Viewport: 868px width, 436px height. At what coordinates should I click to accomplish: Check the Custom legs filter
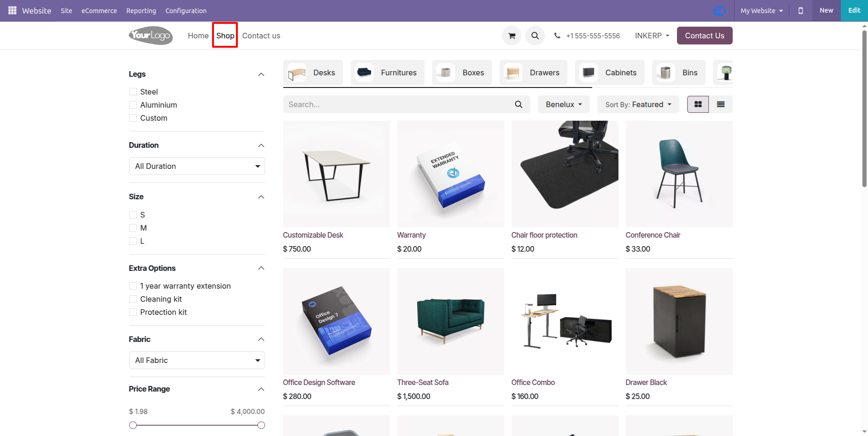(133, 118)
